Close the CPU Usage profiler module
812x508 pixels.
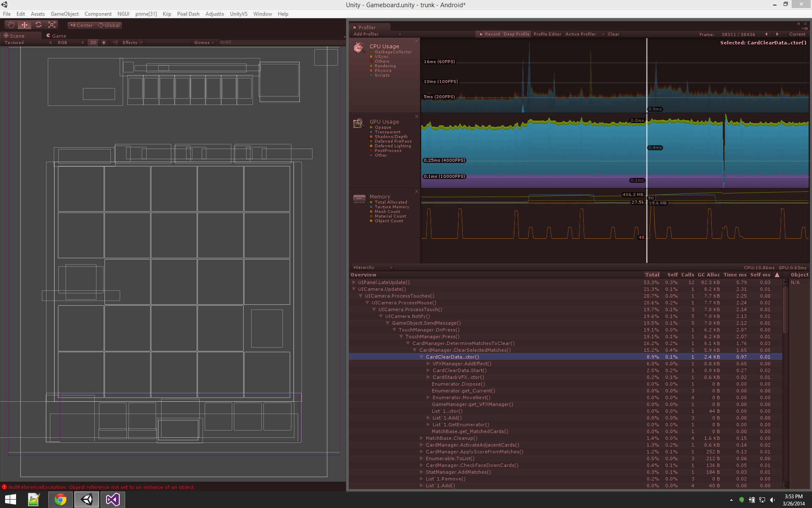[x=417, y=41]
